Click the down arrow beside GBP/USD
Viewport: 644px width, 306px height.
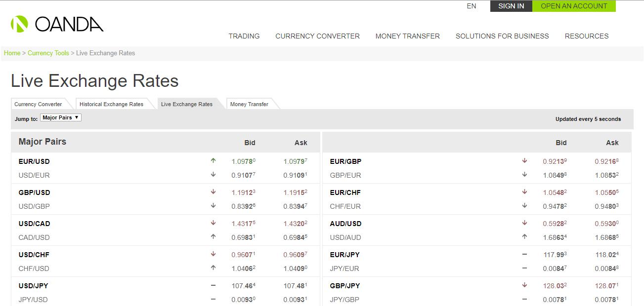pyautogui.click(x=213, y=191)
